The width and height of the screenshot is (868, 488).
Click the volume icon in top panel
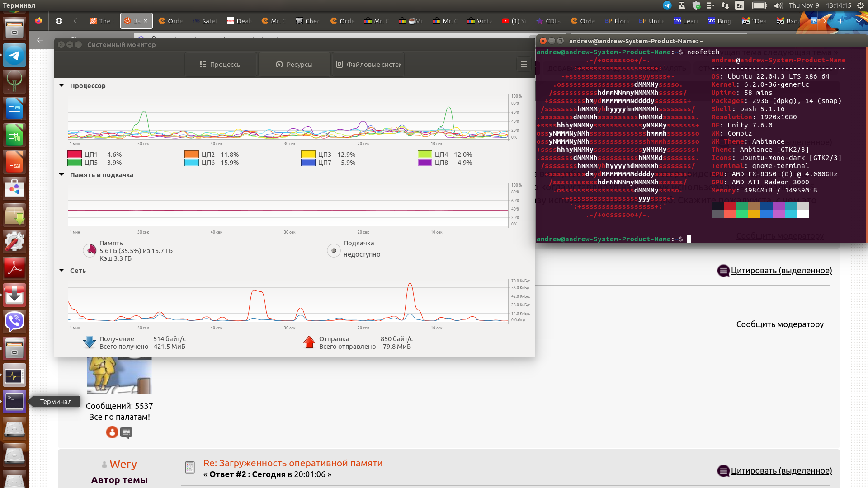(x=778, y=5)
